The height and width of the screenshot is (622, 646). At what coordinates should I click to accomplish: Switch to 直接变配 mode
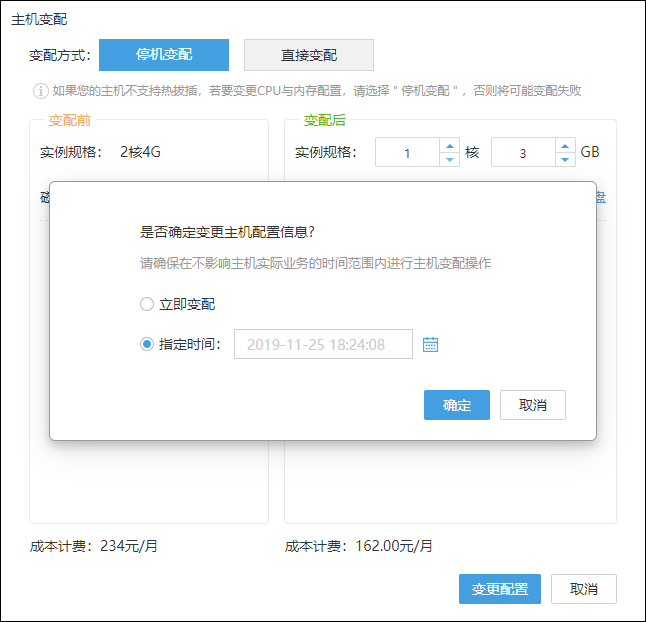308,55
